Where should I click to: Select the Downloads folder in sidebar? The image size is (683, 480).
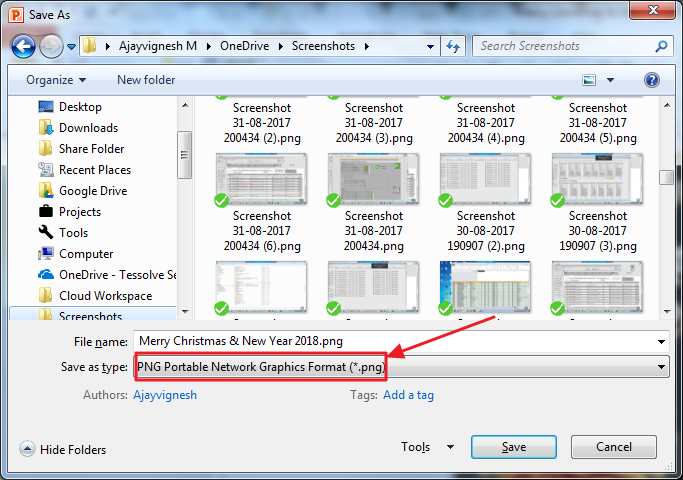coord(88,128)
